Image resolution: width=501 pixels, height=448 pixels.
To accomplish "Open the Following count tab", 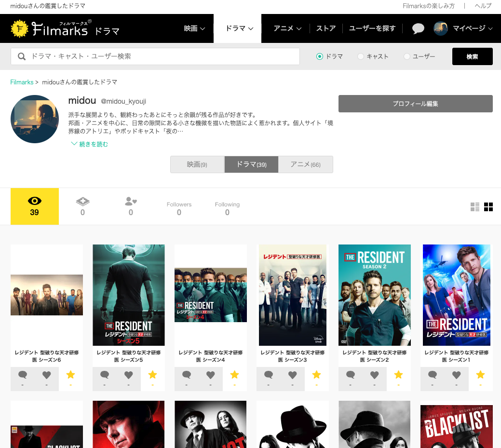I will [227, 208].
